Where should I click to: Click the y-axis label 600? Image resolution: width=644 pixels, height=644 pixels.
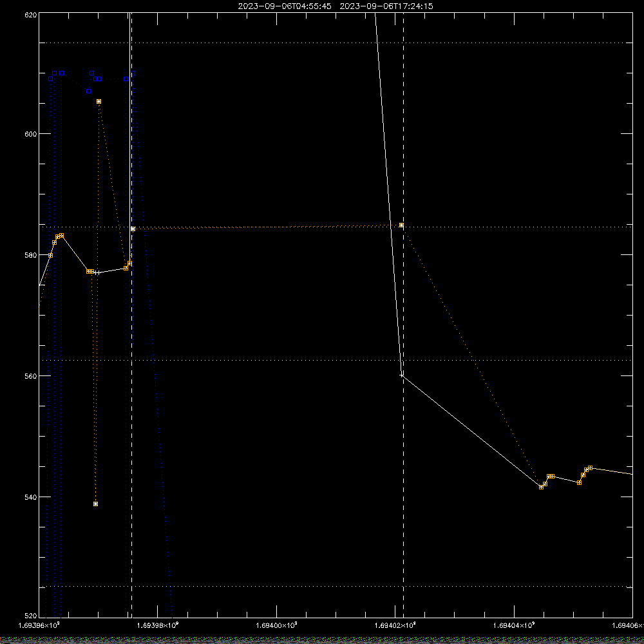click(31, 134)
